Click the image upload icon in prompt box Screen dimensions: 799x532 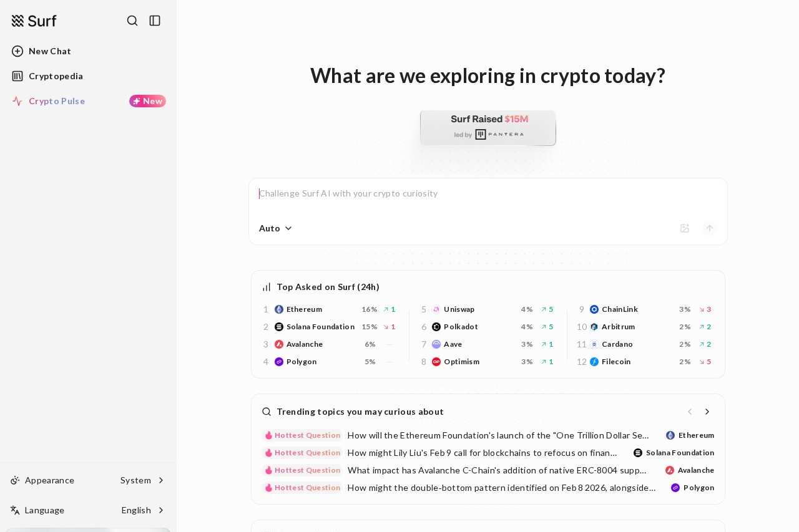[x=685, y=228]
